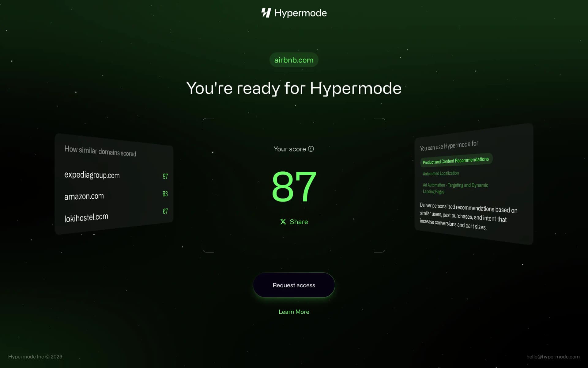Select Product and Content Recommendations tab
The height and width of the screenshot is (368, 588).
pos(456,160)
